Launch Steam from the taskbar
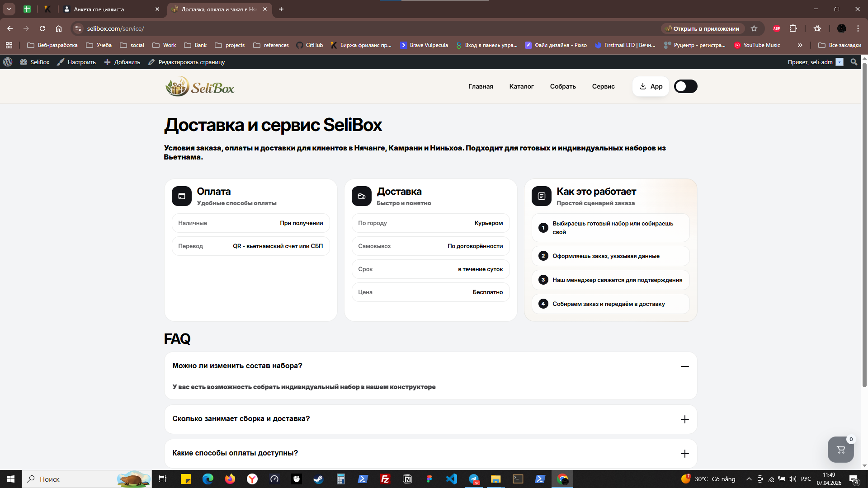Image resolution: width=868 pixels, height=488 pixels. (x=319, y=479)
